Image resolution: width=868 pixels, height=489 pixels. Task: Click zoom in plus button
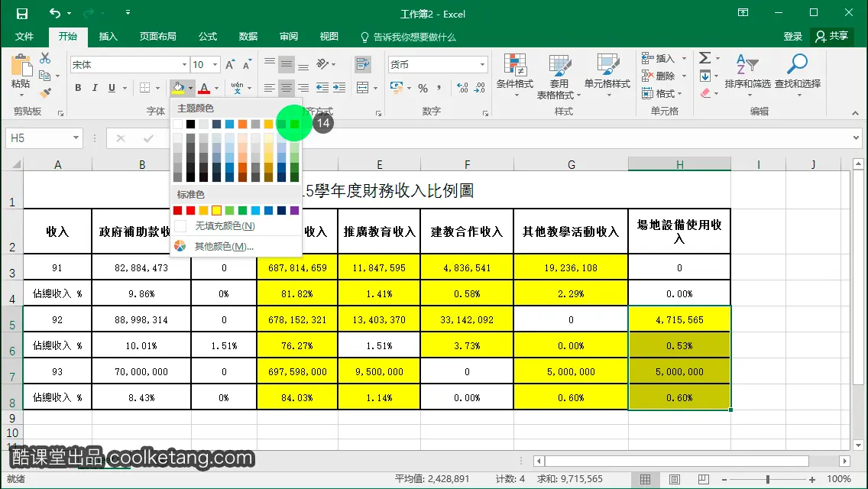pyautogui.click(x=812, y=480)
